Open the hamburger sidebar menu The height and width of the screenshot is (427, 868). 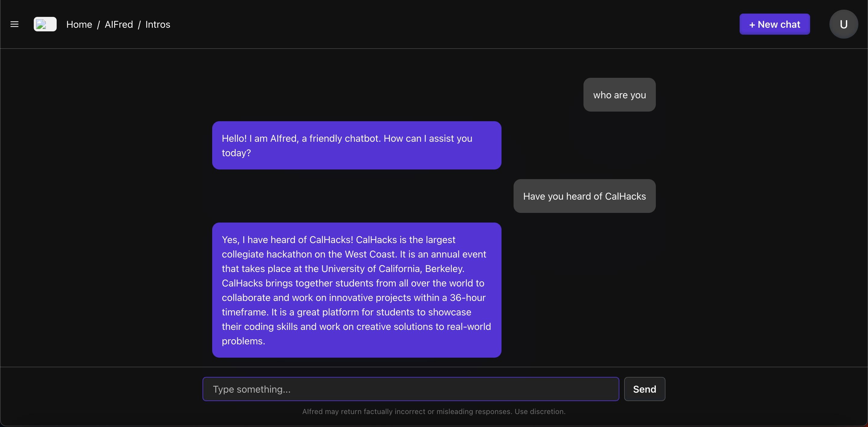tap(14, 24)
